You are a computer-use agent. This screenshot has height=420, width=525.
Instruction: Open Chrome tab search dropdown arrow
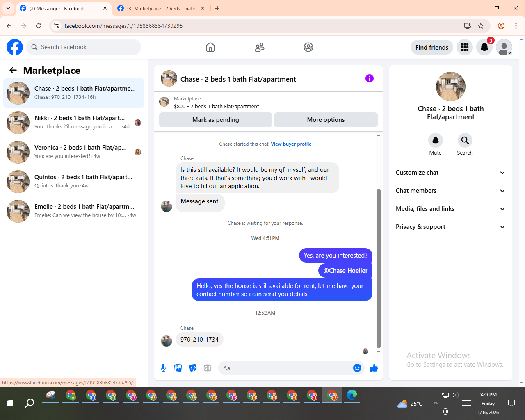tap(8, 8)
